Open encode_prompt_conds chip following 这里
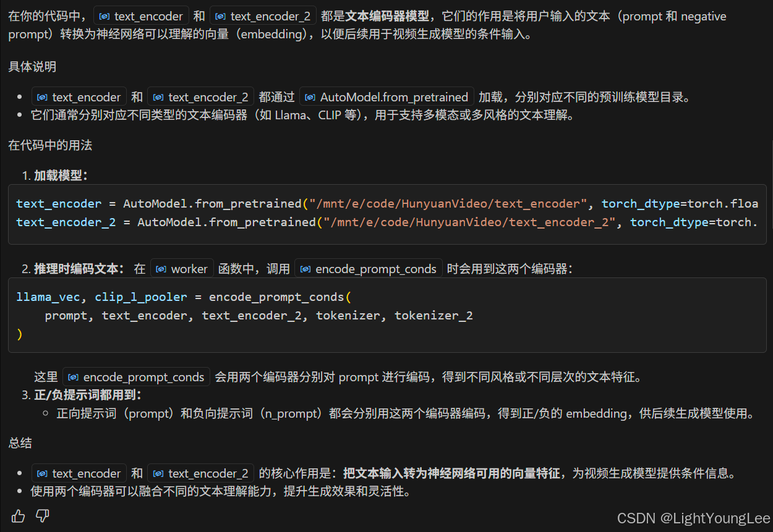The image size is (773, 532). pos(137,377)
